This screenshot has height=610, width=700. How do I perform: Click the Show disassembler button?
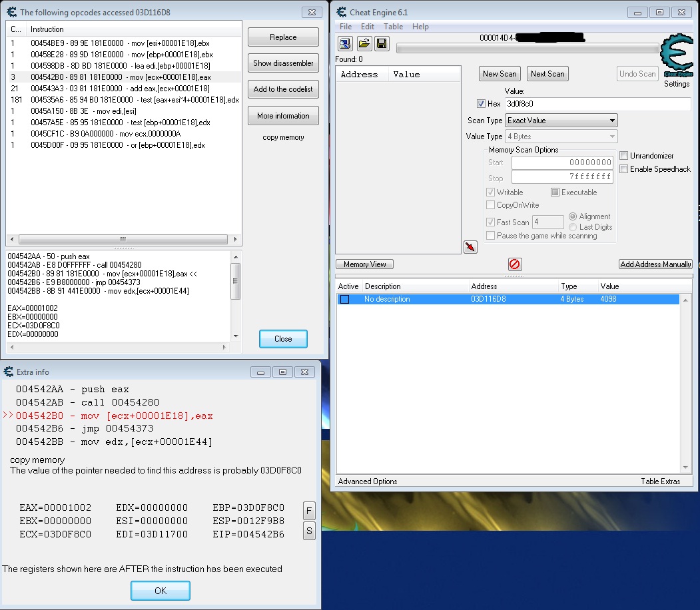click(282, 63)
